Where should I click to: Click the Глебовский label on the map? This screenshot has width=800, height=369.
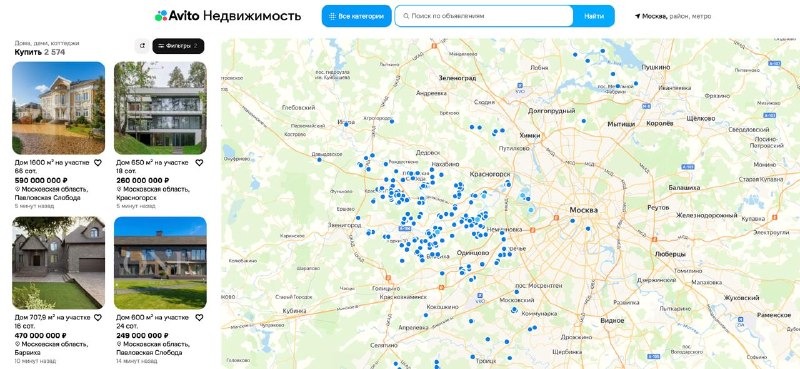298,108
